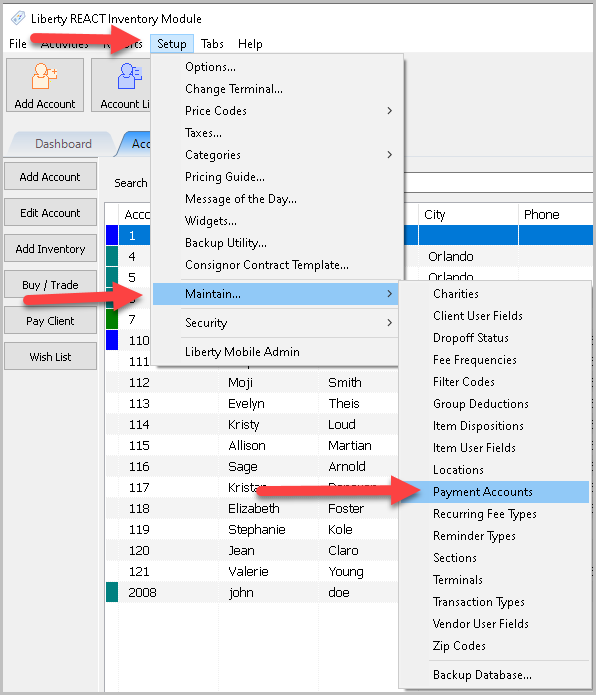Click the Add Inventory button

(x=50, y=249)
